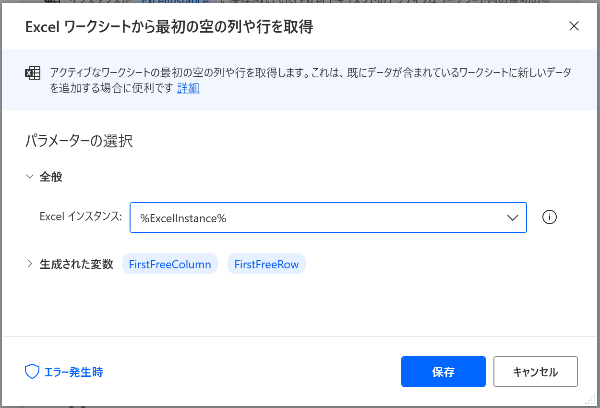This screenshot has width=600, height=408.
Task: Click the resize grip at dialog corner
Action: [x=591, y=400]
